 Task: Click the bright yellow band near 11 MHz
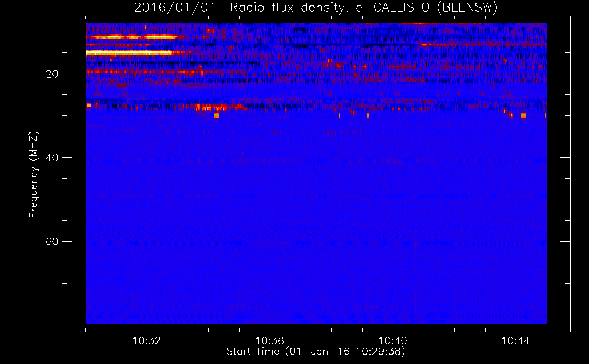pos(131,37)
